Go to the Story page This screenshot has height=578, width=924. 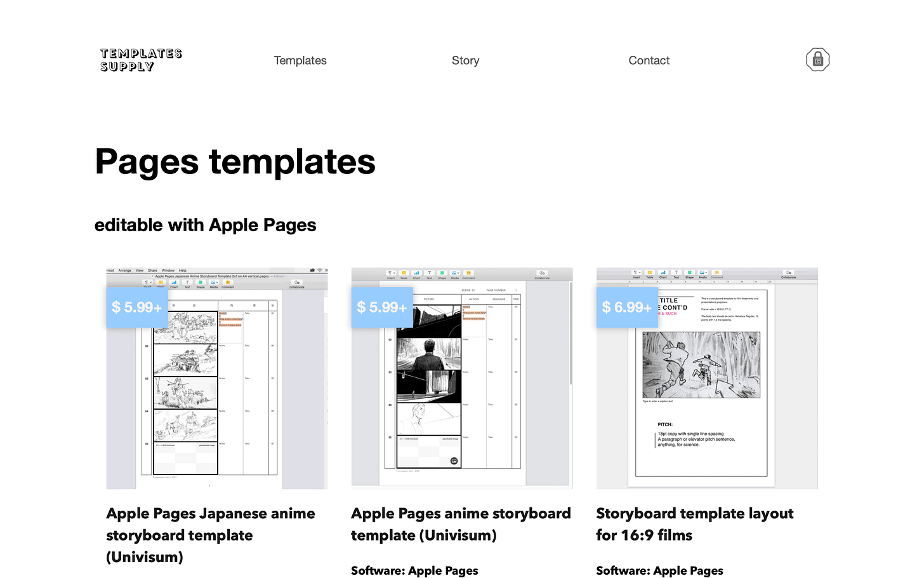click(465, 60)
